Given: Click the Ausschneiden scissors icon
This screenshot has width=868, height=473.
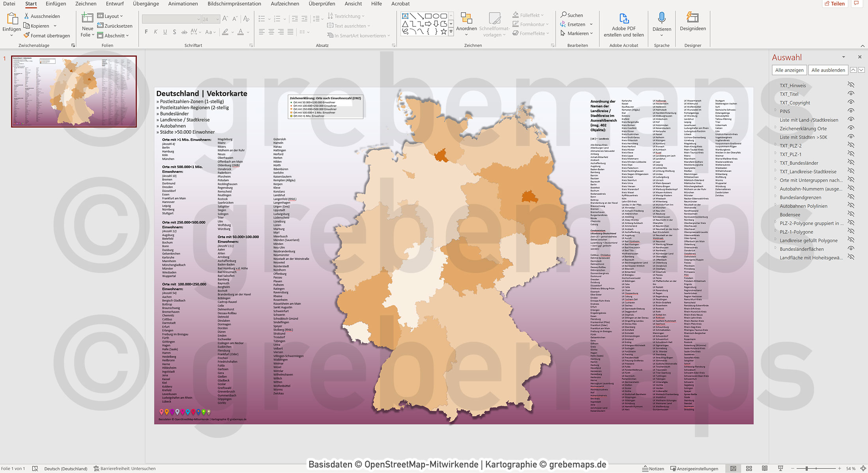Looking at the screenshot, I should 26,16.
